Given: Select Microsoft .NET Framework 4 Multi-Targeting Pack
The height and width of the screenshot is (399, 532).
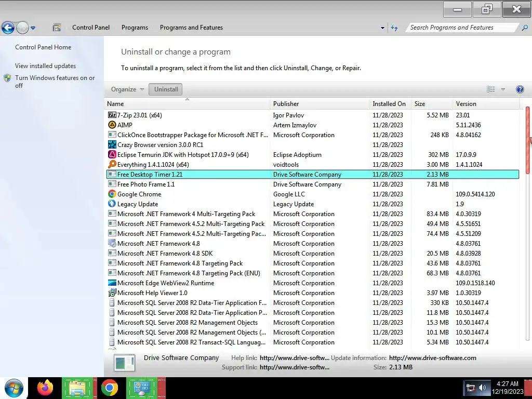Looking at the screenshot, I should pos(312,214).
